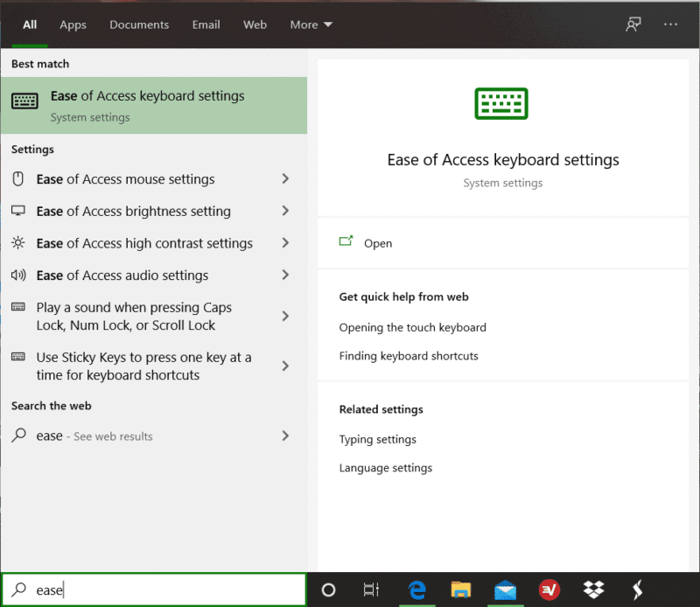Click the large keyboard icon in the preview pane
Viewport: 700px width, 607px height.
[502, 103]
